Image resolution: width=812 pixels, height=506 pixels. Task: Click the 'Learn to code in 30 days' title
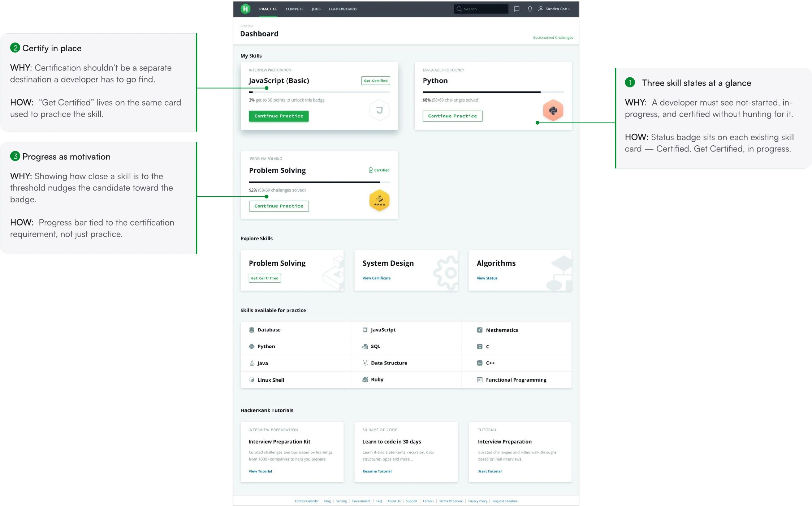(392, 442)
